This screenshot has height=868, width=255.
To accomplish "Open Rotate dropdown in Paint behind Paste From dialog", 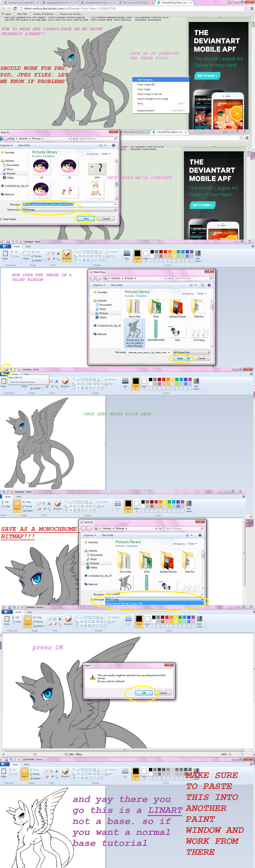I will [x=37, y=260].
